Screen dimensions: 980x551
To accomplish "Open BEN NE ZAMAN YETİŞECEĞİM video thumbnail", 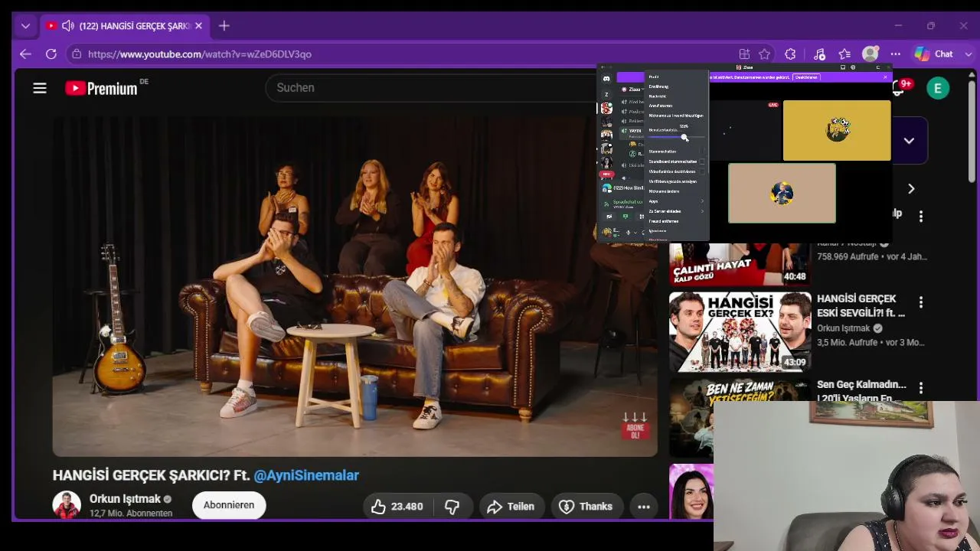I will tap(691, 418).
